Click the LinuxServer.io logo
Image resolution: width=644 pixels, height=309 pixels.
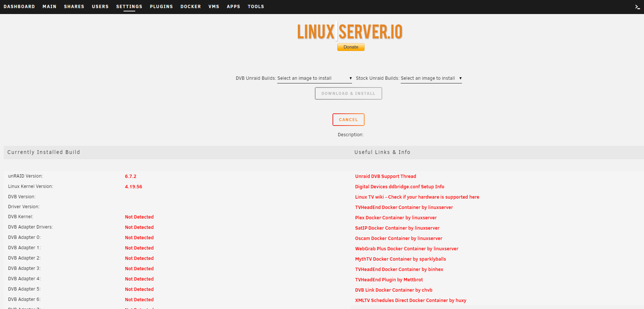click(350, 31)
